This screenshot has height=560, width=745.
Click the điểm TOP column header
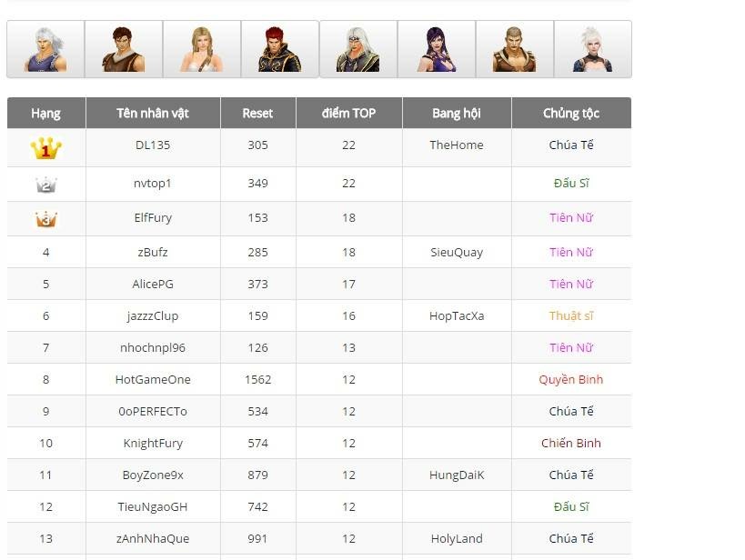348,114
